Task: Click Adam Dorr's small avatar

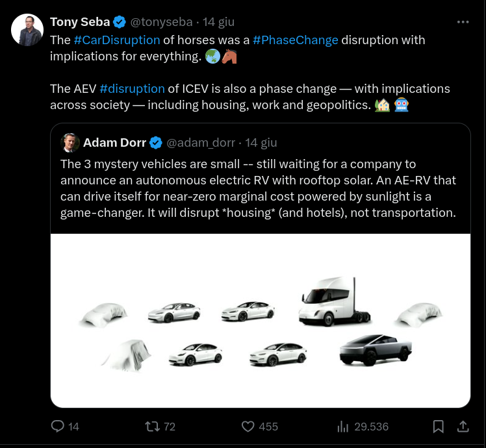Action: [x=70, y=143]
